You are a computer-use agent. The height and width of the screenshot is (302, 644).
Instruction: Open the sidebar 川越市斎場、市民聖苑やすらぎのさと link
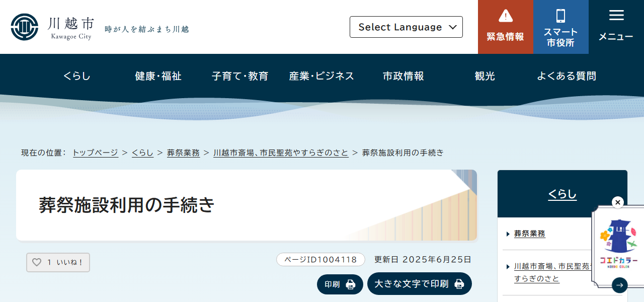pyautogui.click(x=552, y=272)
